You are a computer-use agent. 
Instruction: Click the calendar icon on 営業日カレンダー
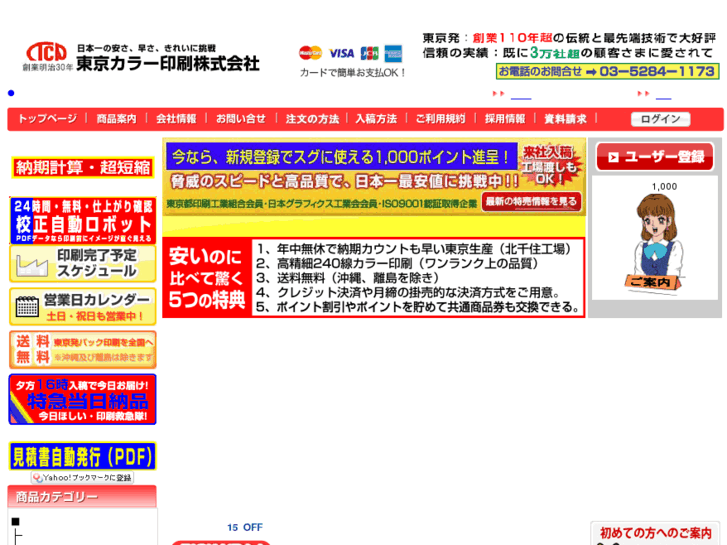click(27, 307)
